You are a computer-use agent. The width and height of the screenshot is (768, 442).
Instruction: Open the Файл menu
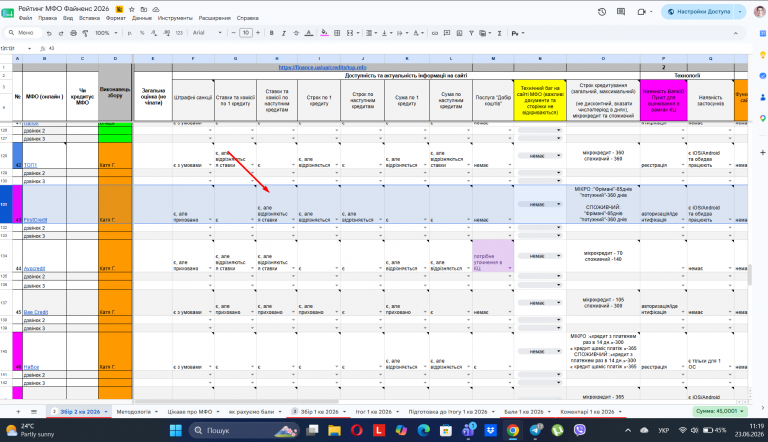[25, 18]
